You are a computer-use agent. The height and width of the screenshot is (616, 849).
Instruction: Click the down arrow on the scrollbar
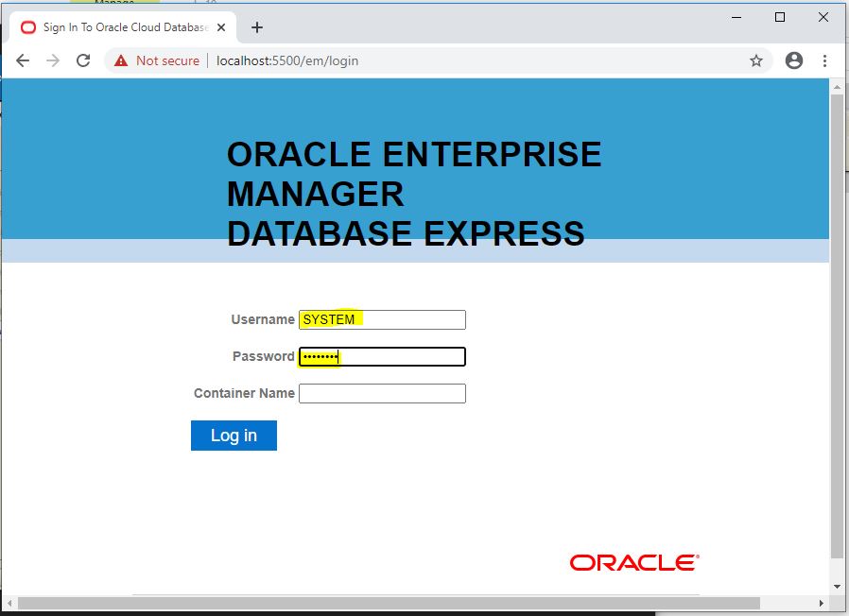836,587
